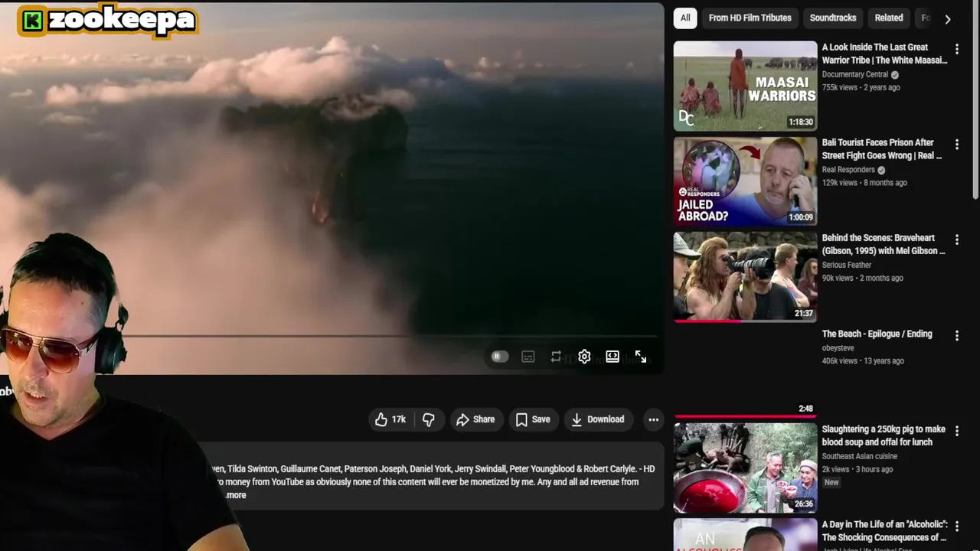Select the From HD Film Tributes chip
The image size is (980, 551).
point(750,18)
